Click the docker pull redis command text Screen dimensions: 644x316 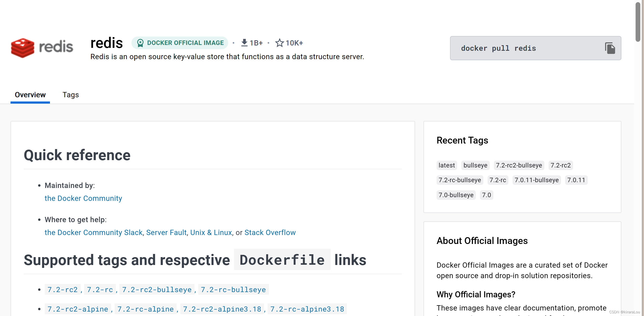coord(498,48)
